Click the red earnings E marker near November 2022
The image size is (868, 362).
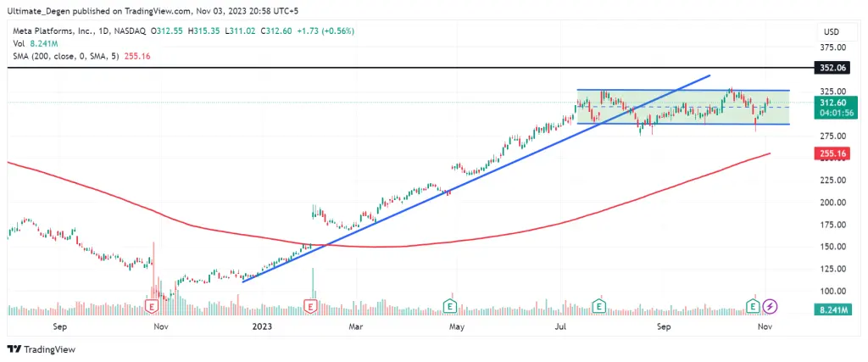click(x=152, y=305)
